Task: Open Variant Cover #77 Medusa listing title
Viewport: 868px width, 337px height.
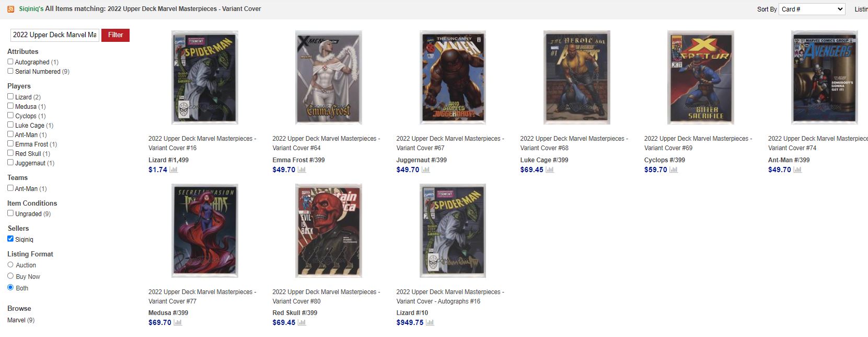Action: [x=202, y=296]
